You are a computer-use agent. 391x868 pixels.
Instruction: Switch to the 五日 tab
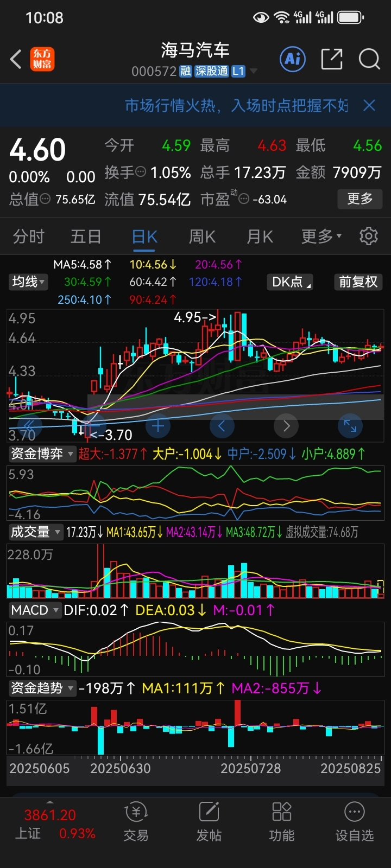point(86,237)
